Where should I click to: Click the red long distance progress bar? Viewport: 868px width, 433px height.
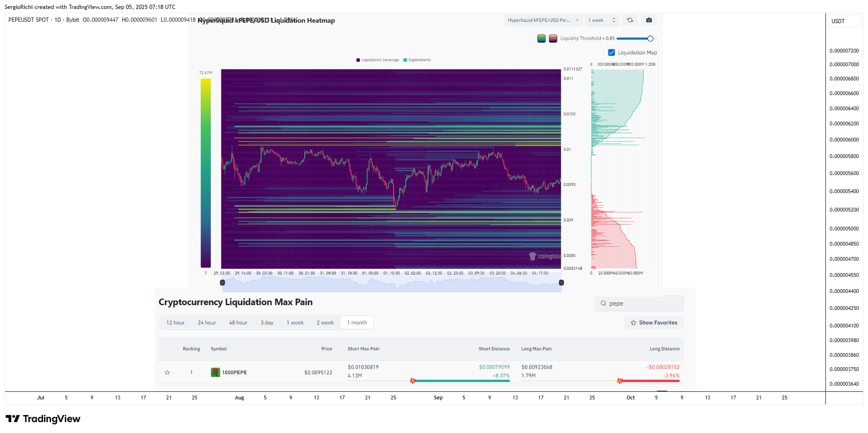650,381
